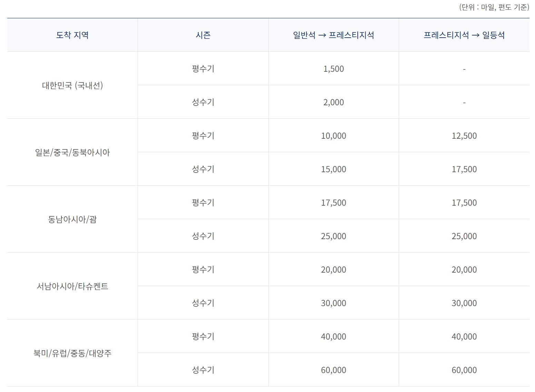Click the 시즌 column header
The height and width of the screenshot is (392, 535).
tap(203, 35)
